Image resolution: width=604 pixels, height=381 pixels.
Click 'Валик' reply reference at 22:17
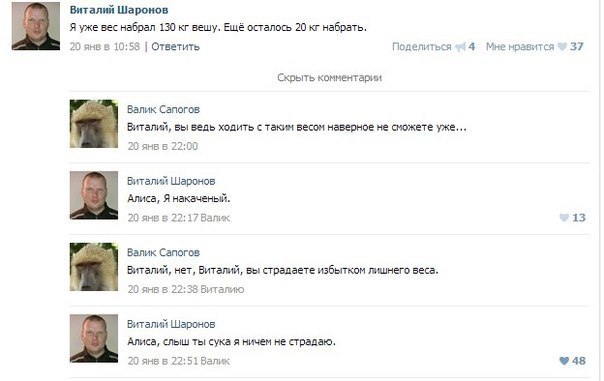coord(215,218)
